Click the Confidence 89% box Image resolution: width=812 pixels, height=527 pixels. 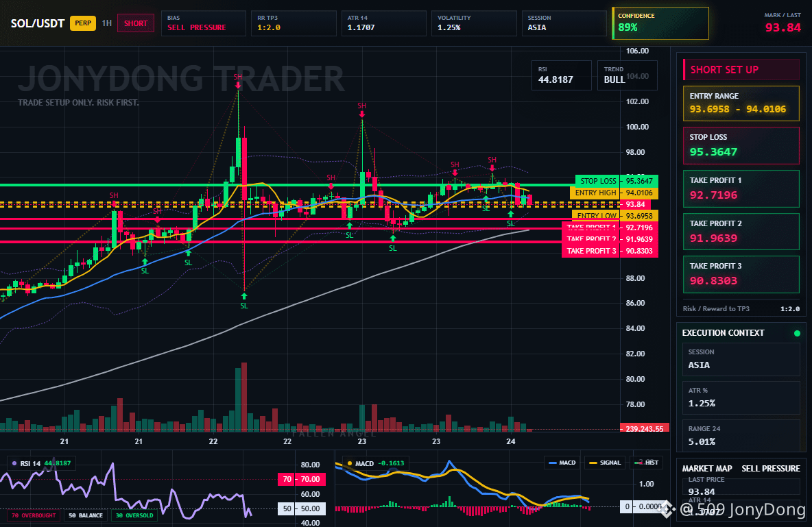tap(660, 23)
